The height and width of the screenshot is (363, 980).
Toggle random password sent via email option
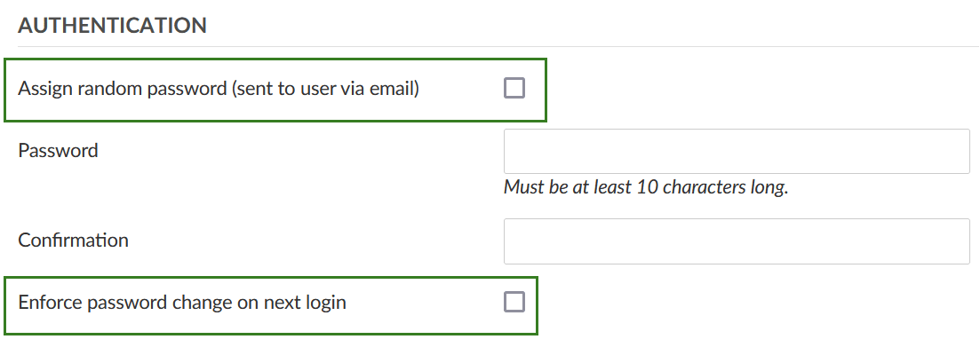pos(514,88)
